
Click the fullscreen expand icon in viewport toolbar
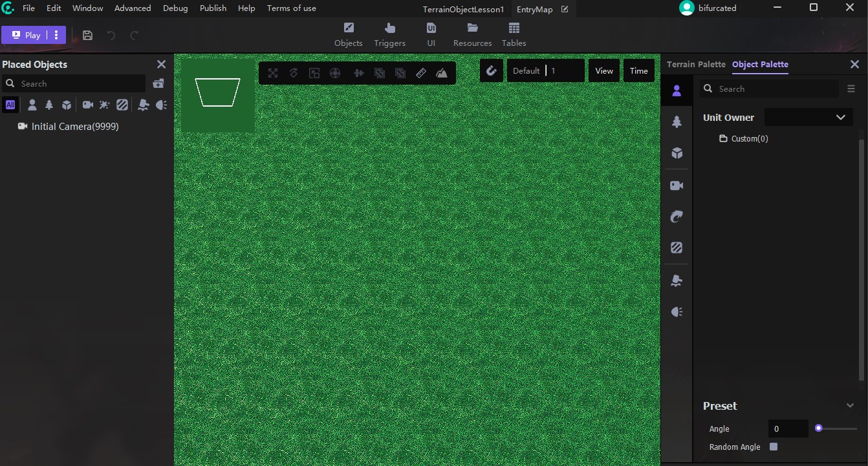pyautogui.click(x=273, y=73)
